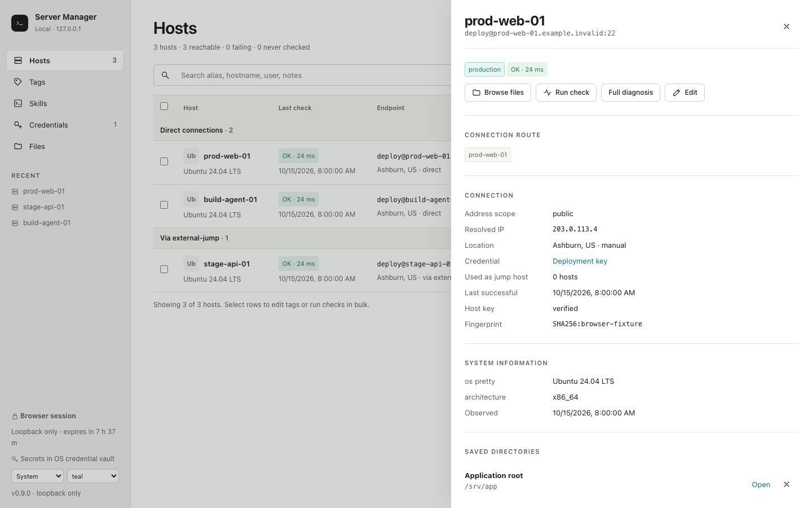This screenshot has width=812, height=508.
Task: Click the Ub badge for build-agent-01
Action: pos(191,199)
